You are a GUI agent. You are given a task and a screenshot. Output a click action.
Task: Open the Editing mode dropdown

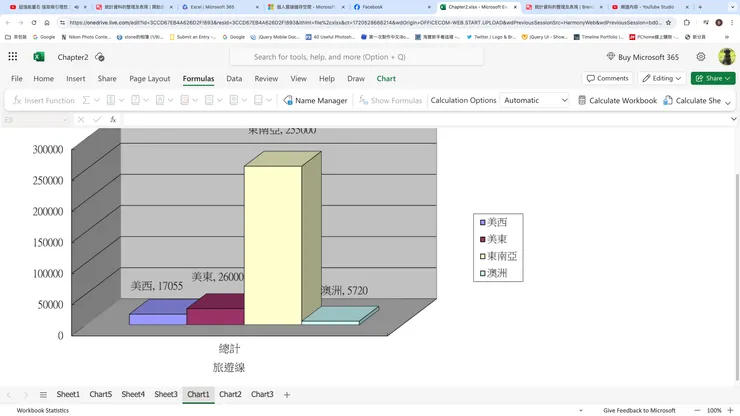[x=662, y=78]
